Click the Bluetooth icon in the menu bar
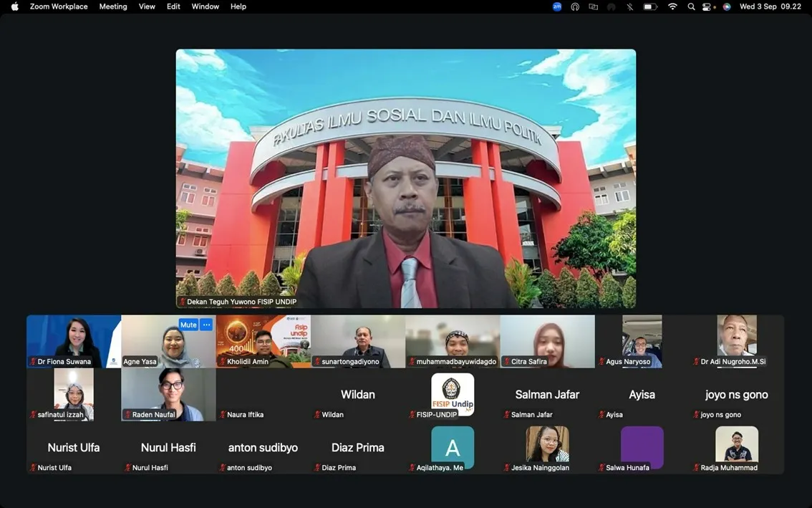The height and width of the screenshot is (508, 812). coord(630,6)
